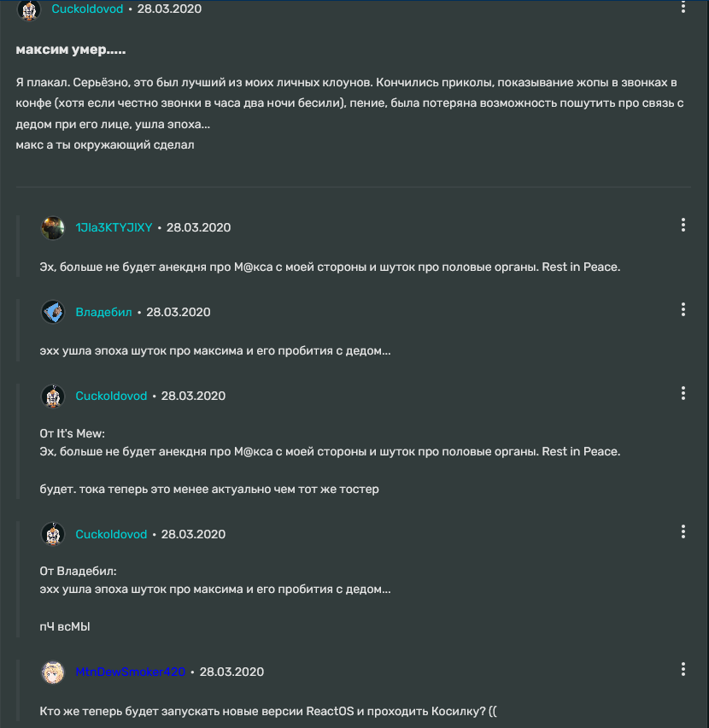This screenshot has width=709, height=728.
Task: Open the top post author Cuckoldovod's profile link
Action: click(87, 9)
